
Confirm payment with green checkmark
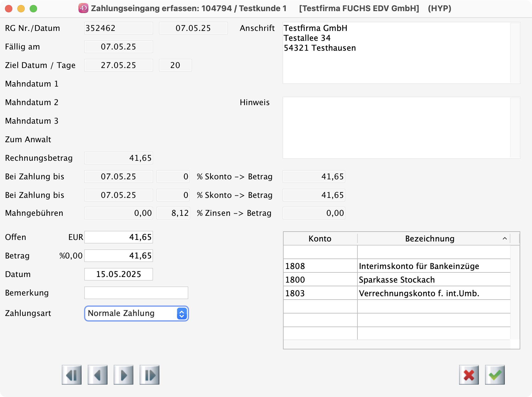click(495, 375)
